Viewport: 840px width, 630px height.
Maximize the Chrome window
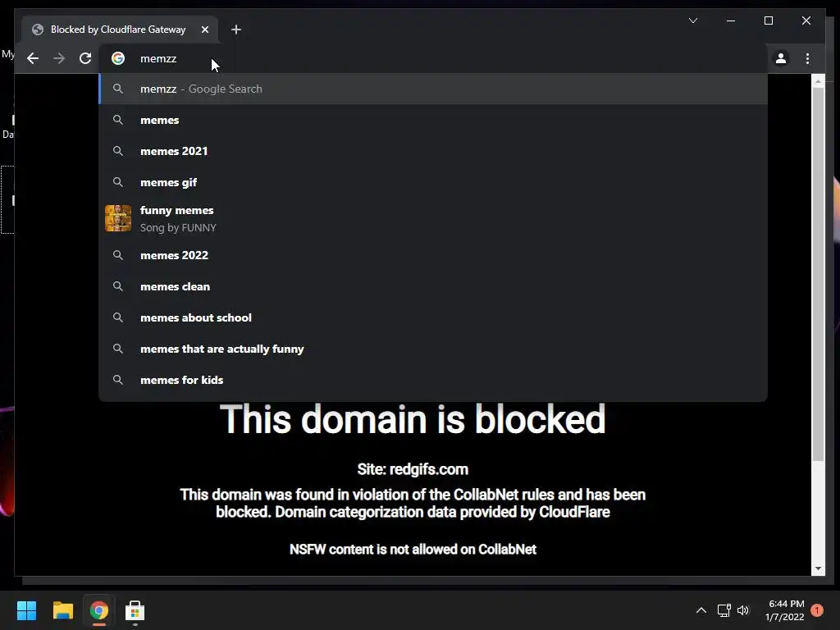(768, 21)
